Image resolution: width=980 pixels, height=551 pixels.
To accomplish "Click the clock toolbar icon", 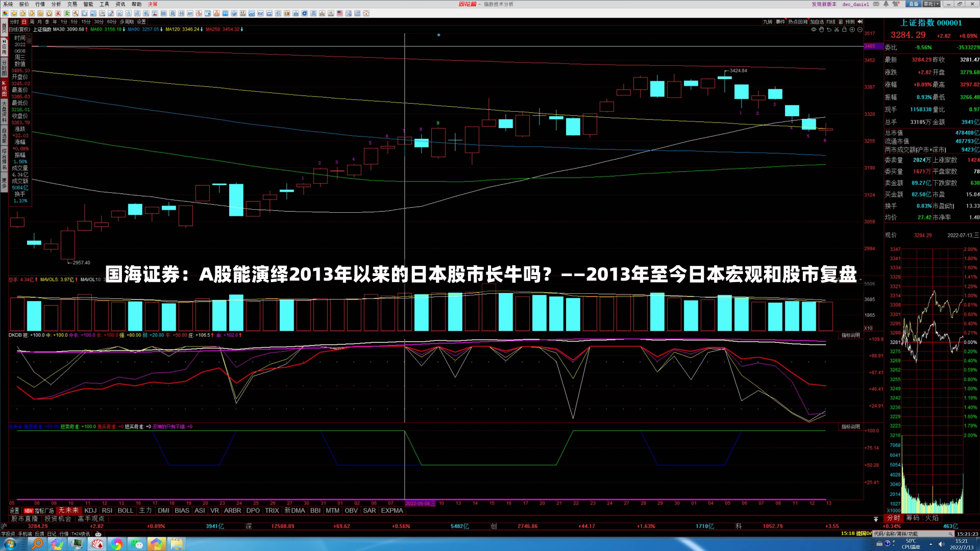I will click(x=49, y=13).
